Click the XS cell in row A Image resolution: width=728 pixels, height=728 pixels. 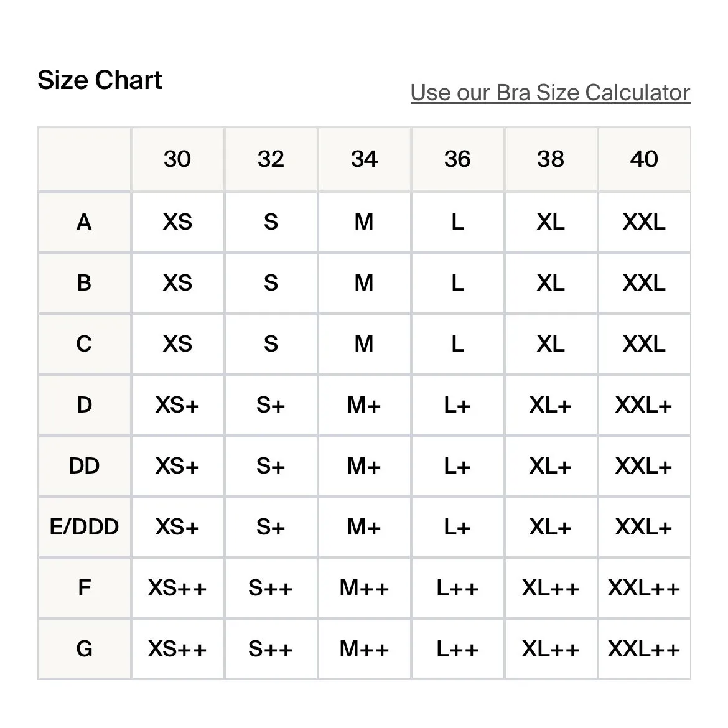pyautogui.click(x=177, y=222)
